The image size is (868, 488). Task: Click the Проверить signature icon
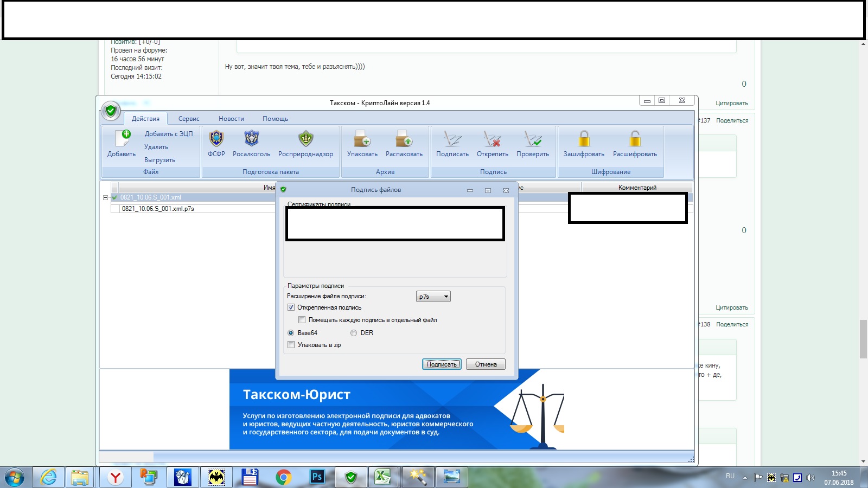tap(532, 139)
